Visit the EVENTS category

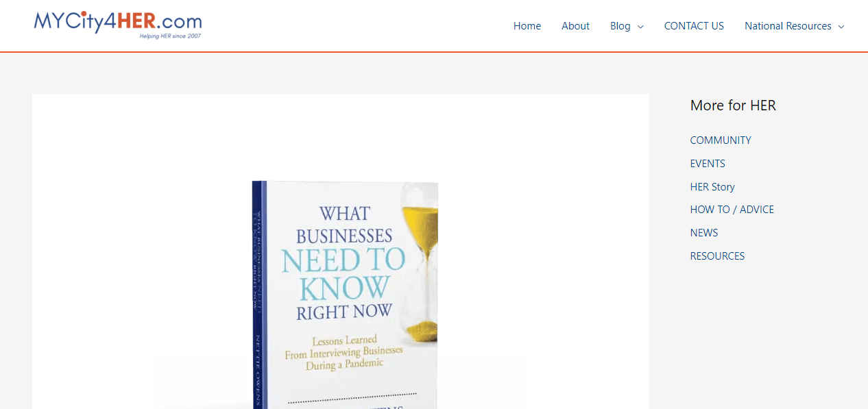708,164
